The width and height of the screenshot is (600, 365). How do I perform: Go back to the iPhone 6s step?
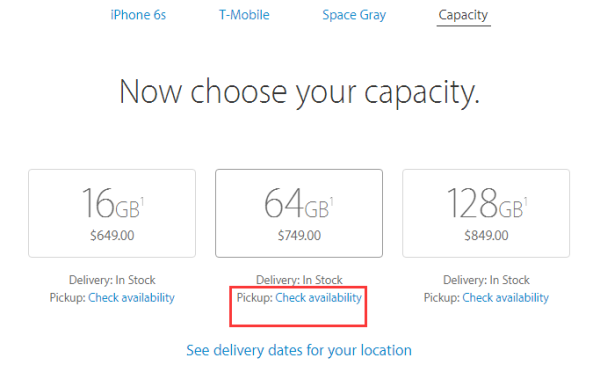(x=138, y=15)
